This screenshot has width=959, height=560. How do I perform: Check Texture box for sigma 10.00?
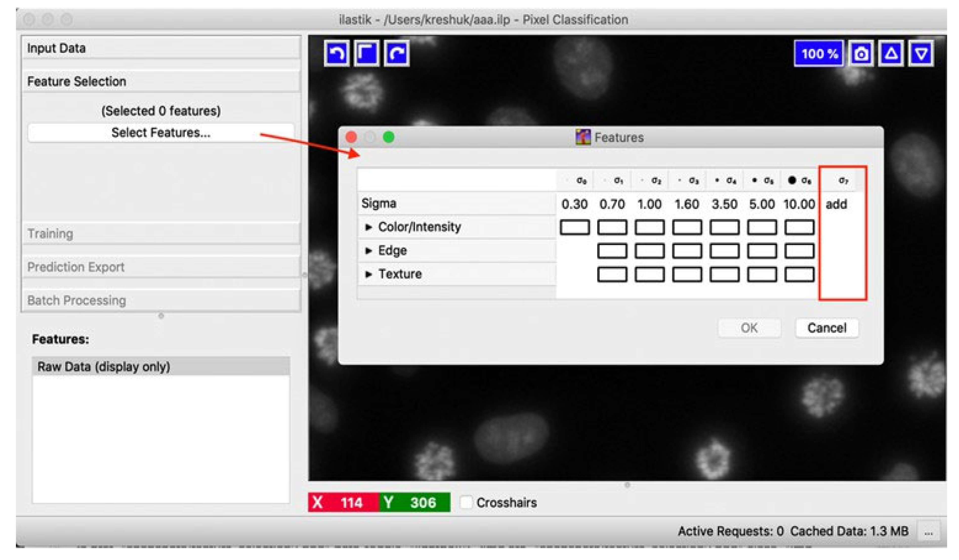click(799, 274)
